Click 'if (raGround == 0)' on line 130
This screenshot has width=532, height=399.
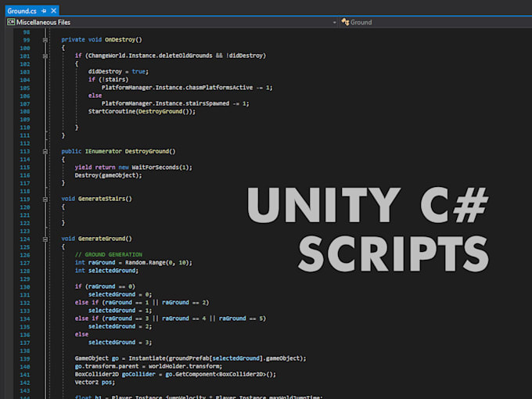click(105, 286)
